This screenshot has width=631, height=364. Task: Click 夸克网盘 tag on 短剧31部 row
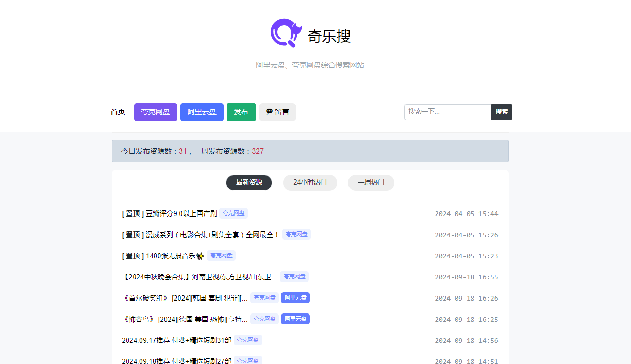(x=248, y=340)
